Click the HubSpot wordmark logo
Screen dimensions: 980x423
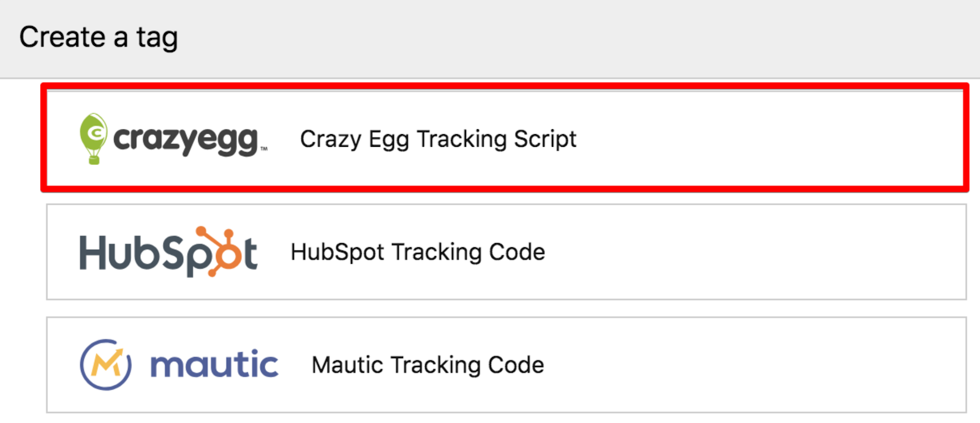[x=168, y=252]
